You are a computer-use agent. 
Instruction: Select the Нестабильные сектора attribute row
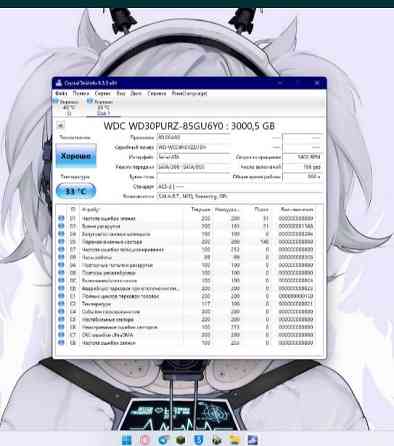[186, 319]
